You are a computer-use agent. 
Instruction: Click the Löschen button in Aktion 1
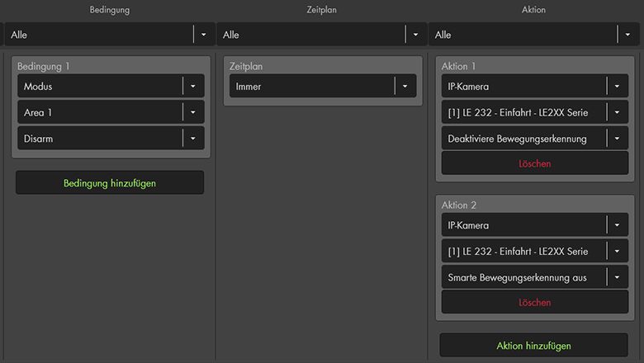535,163
